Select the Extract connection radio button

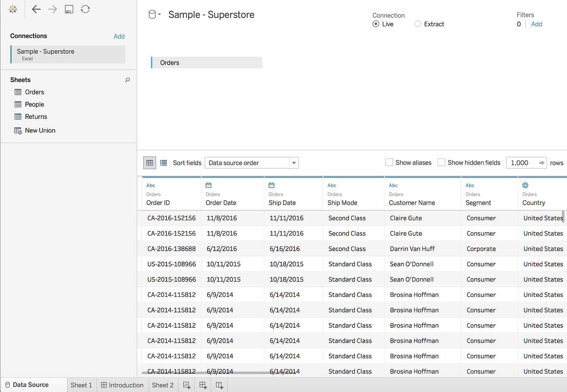tap(418, 24)
